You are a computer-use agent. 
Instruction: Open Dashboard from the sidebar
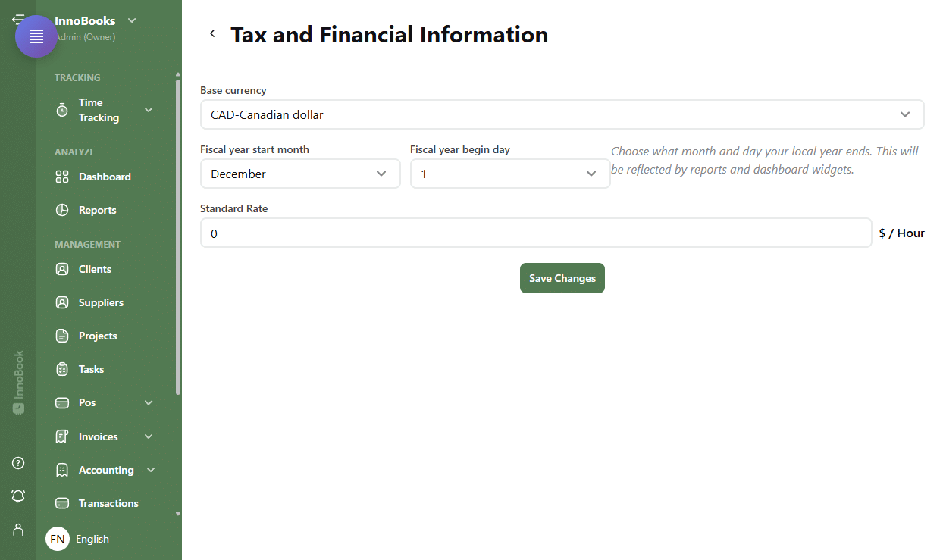[x=105, y=177]
